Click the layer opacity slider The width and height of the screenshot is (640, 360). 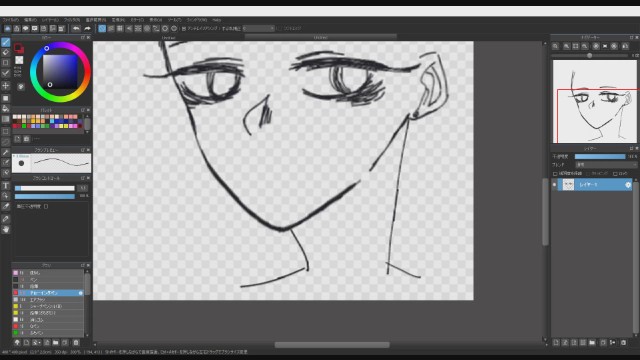(600, 156)
